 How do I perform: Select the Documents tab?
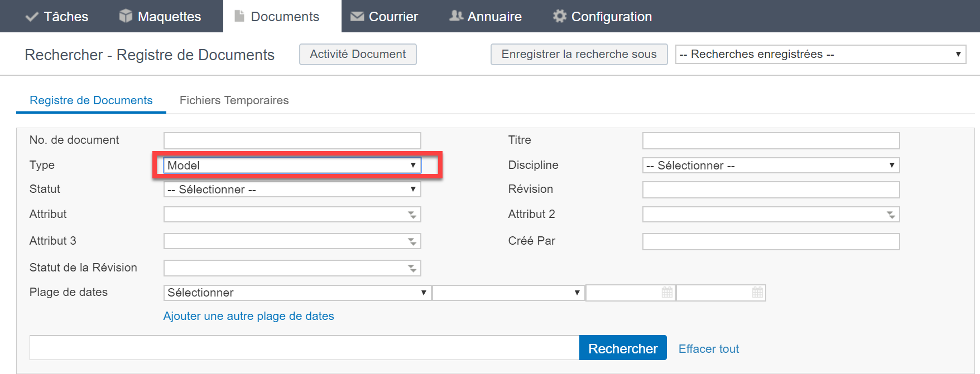pyautogui.click(x=282, y=17)
